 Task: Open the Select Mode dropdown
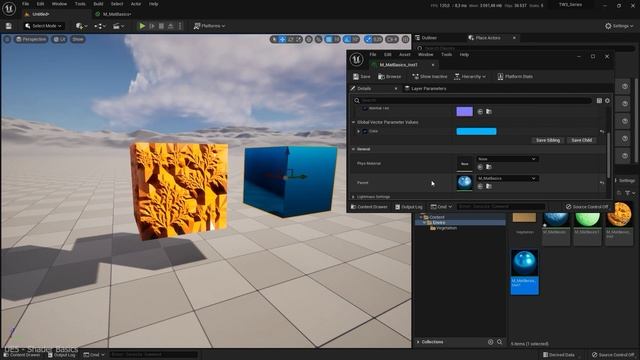(x=44, y=26)
